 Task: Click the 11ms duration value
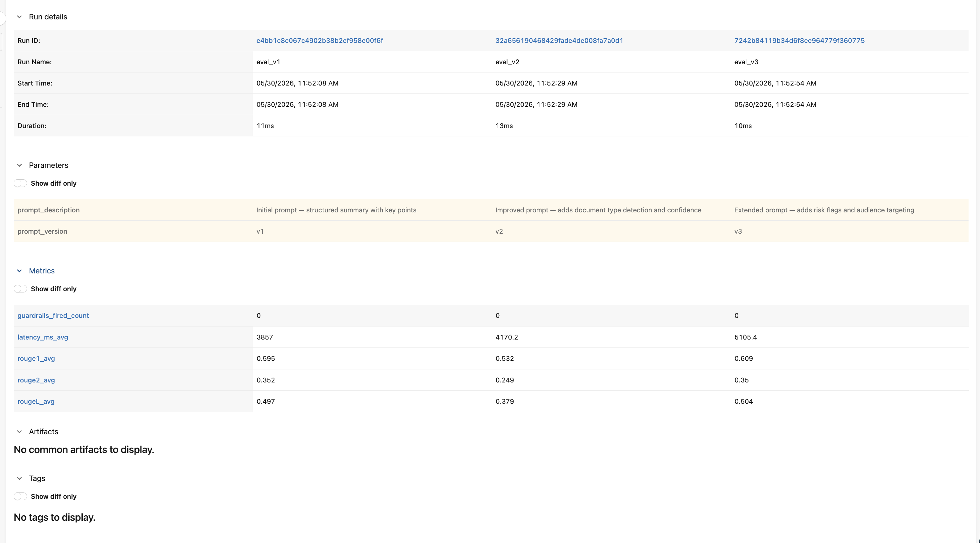[x=265, y=126]
